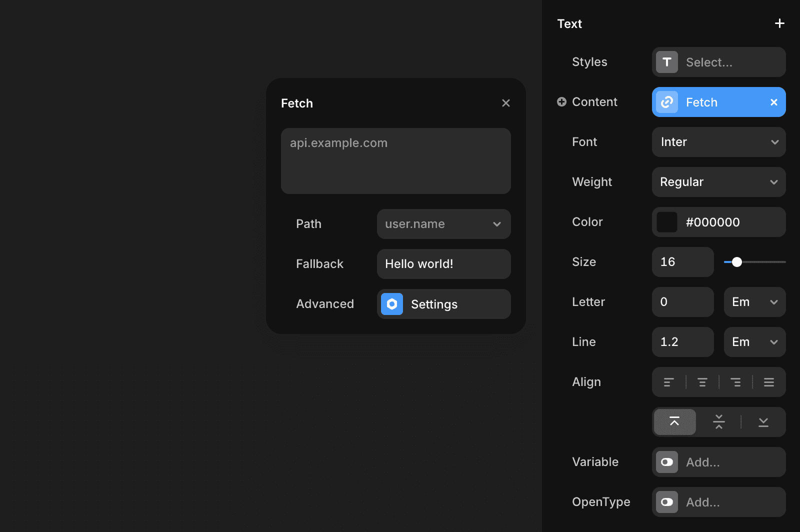Toggle the Variable switch

666,462
